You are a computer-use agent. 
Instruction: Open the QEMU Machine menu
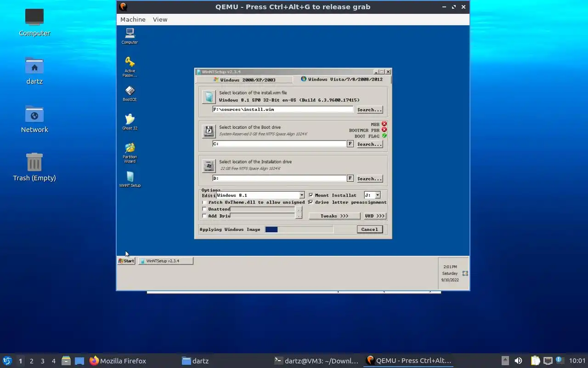pos(133,19)
